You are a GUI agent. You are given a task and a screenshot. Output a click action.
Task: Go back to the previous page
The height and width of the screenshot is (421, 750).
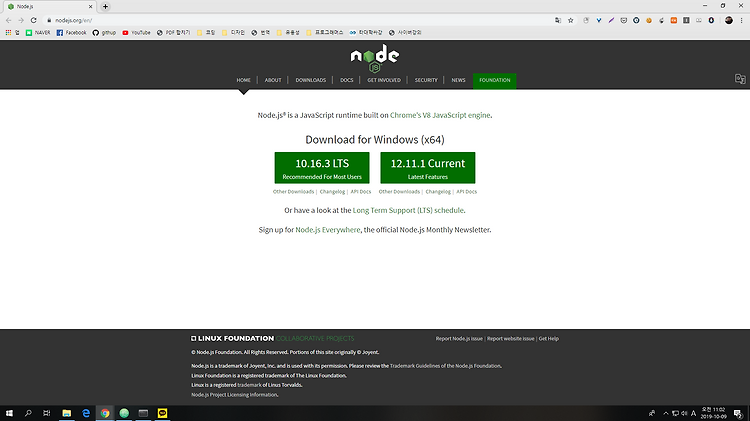(8, 20)
